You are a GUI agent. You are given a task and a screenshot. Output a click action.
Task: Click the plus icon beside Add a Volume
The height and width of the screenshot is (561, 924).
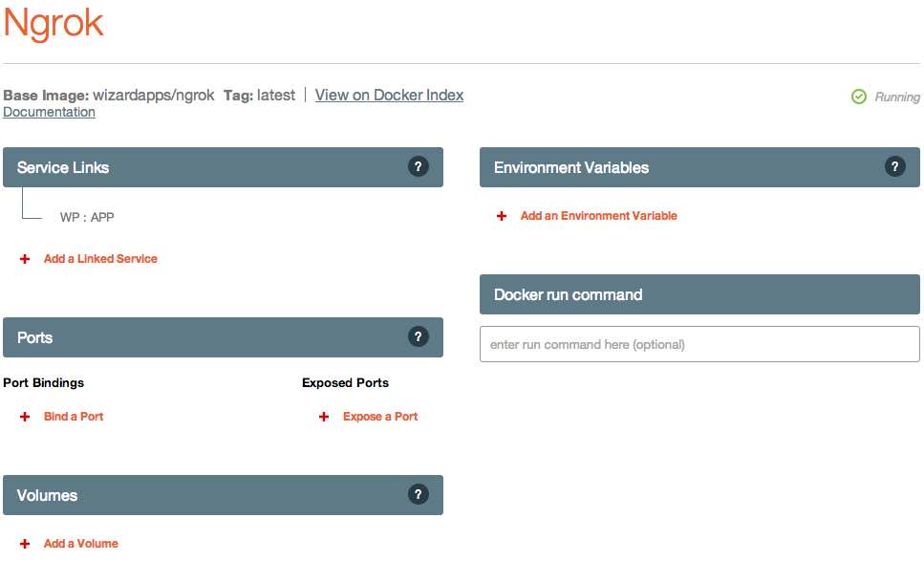[x=25, y=544]
